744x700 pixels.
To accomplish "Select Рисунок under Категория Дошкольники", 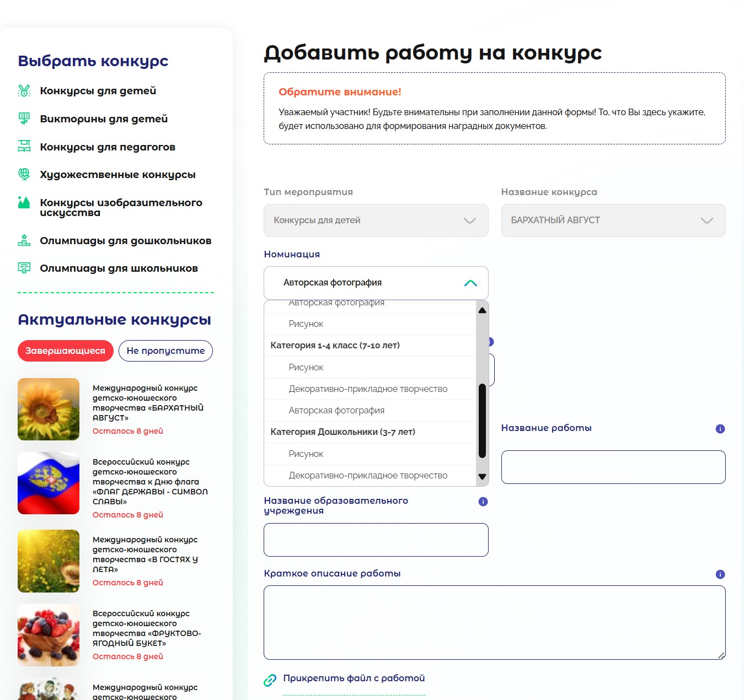I will pyautogui.click(x=306, y=454).
